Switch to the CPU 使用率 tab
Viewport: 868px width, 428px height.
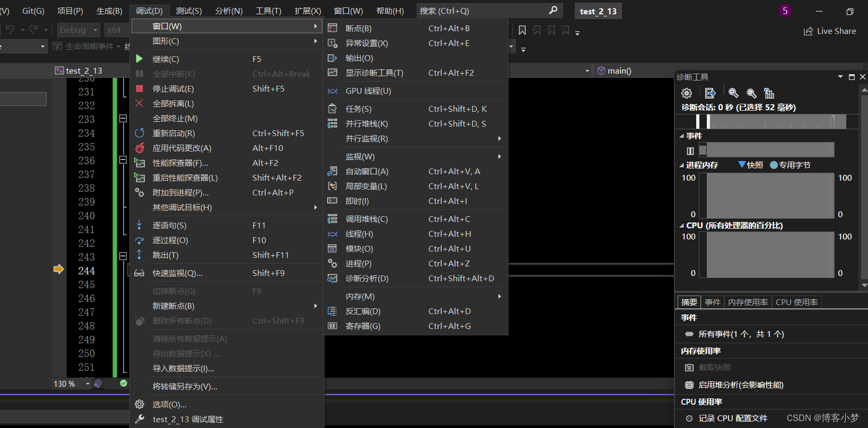[x=796, y=302]
